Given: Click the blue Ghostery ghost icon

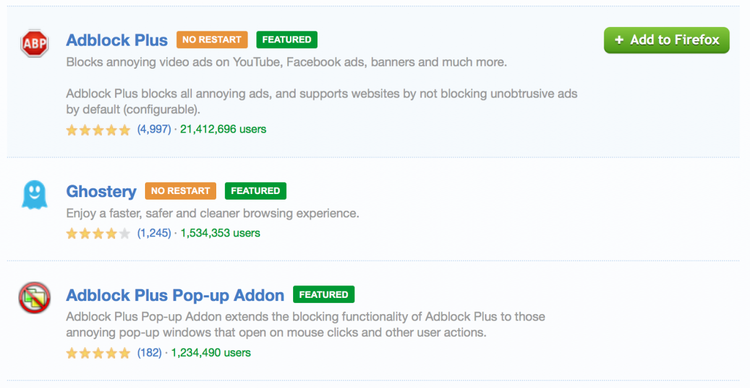Looking at the screenshot, I should point(34,194).
